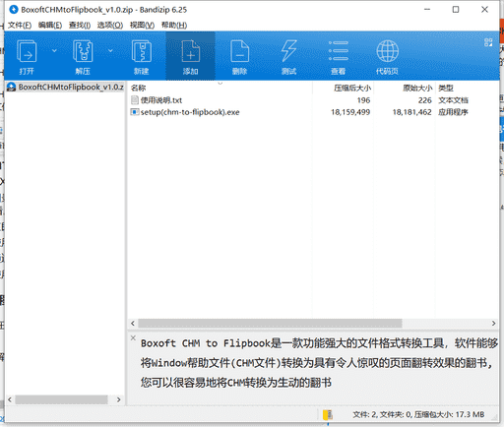Click the grid layout icon in toolbar corner
Screen dimensions: 504x427
[488, 42]
